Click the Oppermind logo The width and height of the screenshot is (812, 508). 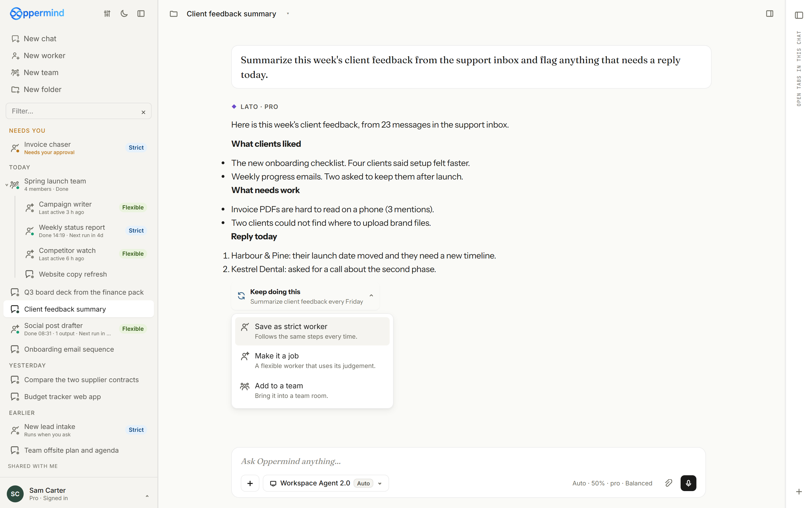37,14
